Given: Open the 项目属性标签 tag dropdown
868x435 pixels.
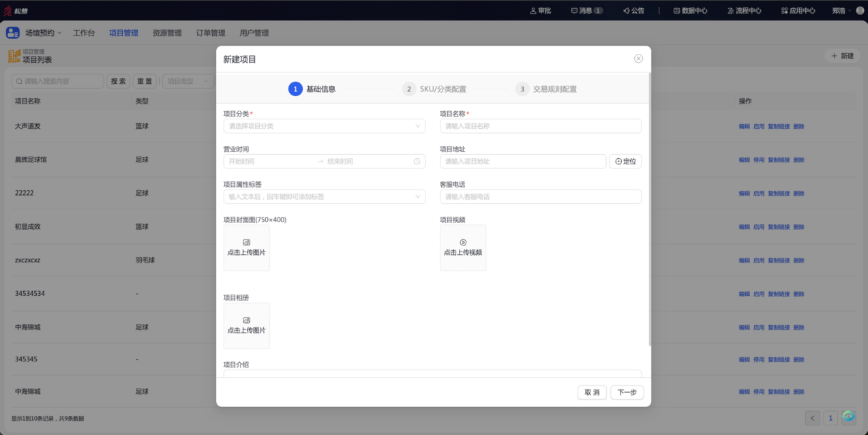Looking at the screenshot, I should pyautogui.click(x=325, y=196).
